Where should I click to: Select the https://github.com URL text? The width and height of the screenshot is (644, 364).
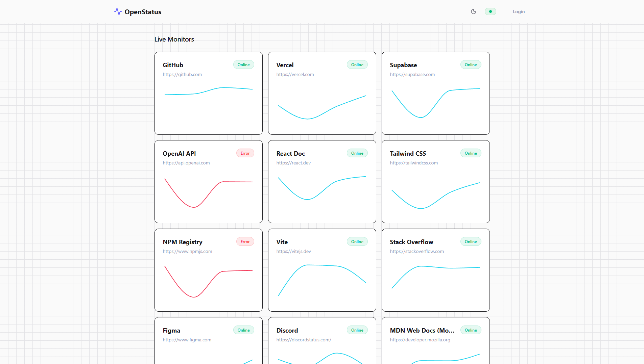[x=182, y=74]
